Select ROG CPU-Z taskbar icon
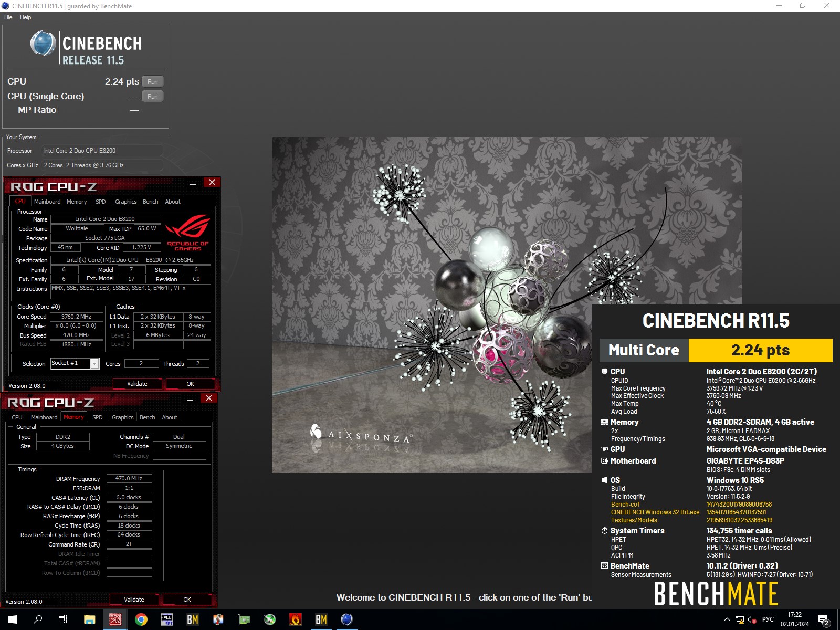 pos(115,619)
